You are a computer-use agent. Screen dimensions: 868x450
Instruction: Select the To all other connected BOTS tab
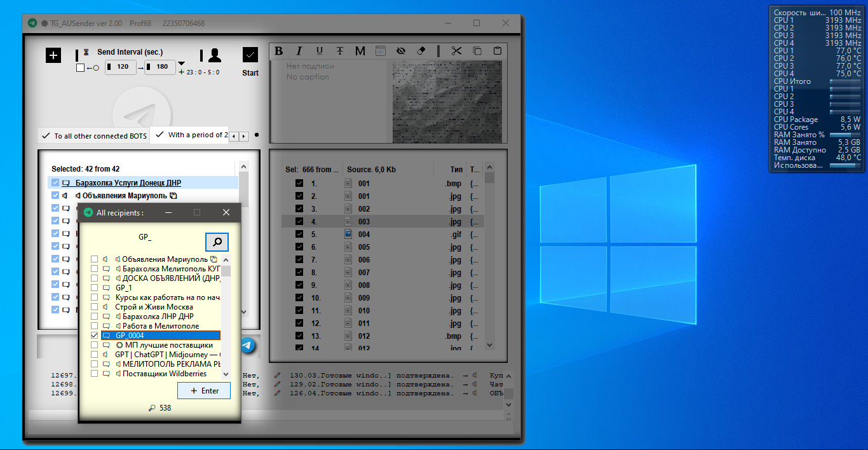tap(94, 136)
